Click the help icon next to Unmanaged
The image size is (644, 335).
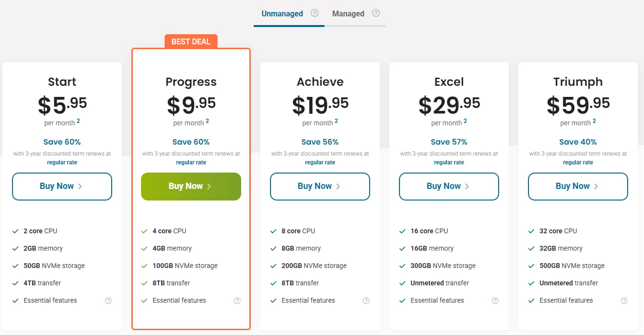(x=315, y=13)
